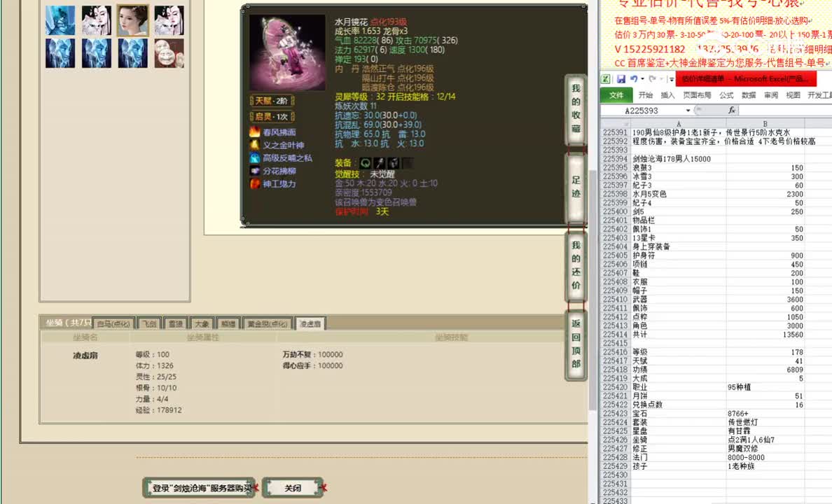
Task: Click the mount name 凌虚扇 in table
Action: pyautogui.click(x=85, y=356)
